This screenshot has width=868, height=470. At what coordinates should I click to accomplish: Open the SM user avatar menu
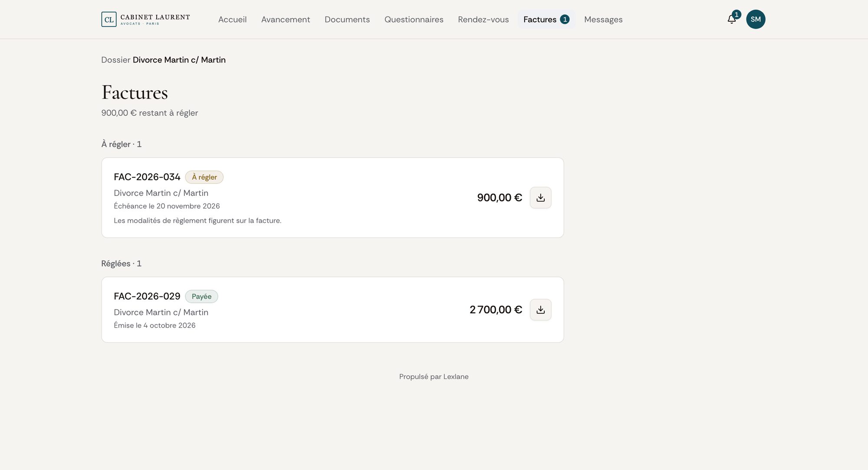pyautogui.click(x=756, y=19)
